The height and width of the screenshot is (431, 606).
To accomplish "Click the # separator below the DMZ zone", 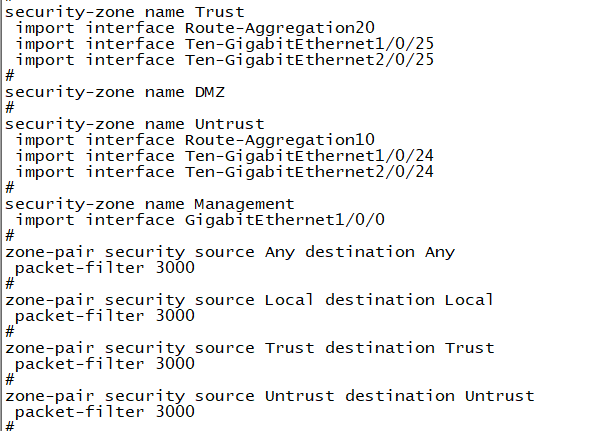I will pyautogui.click(x=10, y=107).
